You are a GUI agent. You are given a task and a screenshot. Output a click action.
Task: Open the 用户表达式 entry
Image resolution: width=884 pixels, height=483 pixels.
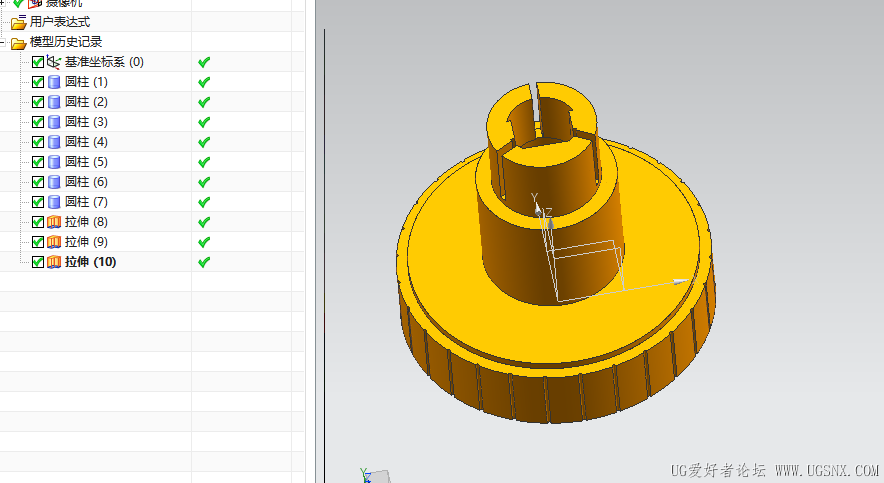coord(60,22)
